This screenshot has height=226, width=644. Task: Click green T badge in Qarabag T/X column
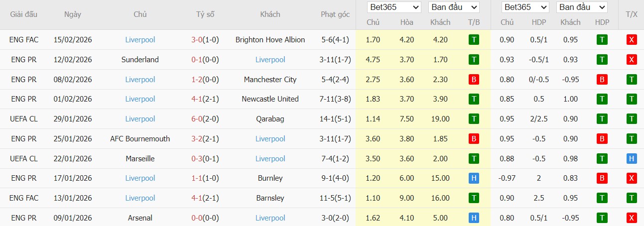[632, 119]
